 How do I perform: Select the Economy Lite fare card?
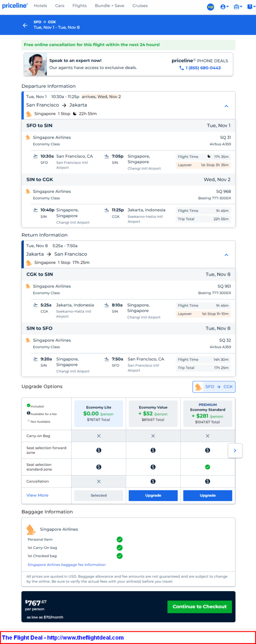coord(99,414)
